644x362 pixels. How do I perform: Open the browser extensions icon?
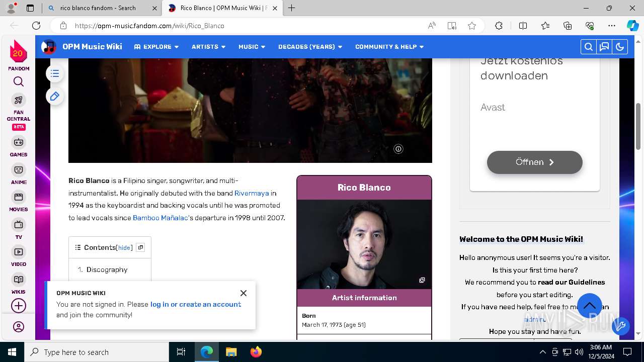pos(499,26)
